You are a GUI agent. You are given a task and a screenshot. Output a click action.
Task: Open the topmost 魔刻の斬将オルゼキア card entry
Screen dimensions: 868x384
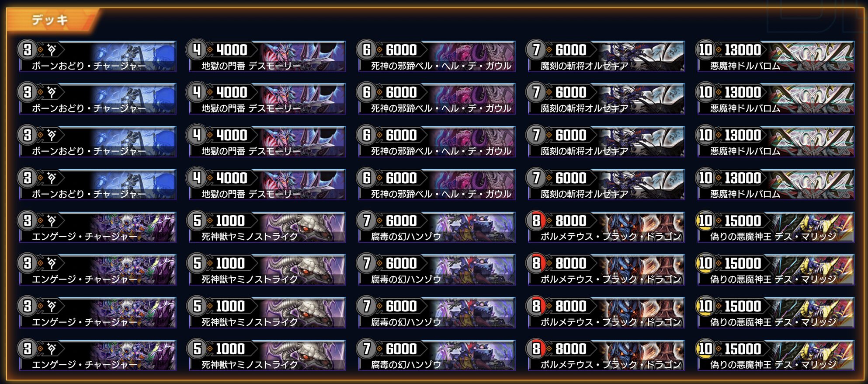(606, 56)
